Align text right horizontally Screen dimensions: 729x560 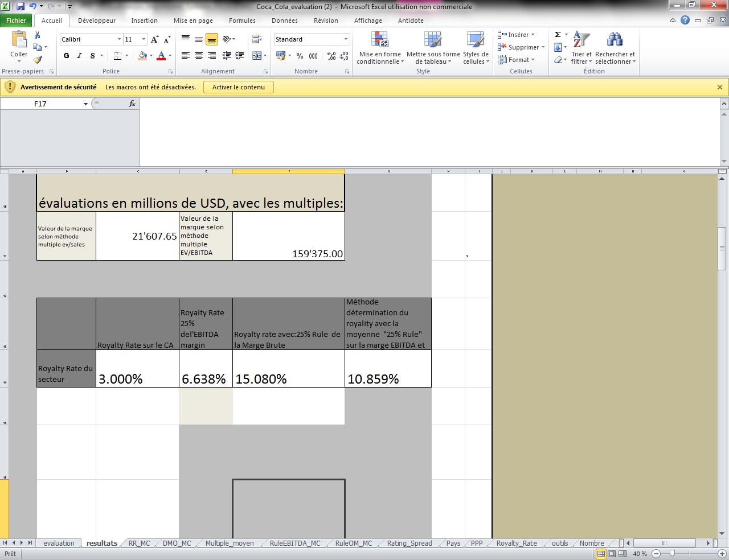point(212,56)
